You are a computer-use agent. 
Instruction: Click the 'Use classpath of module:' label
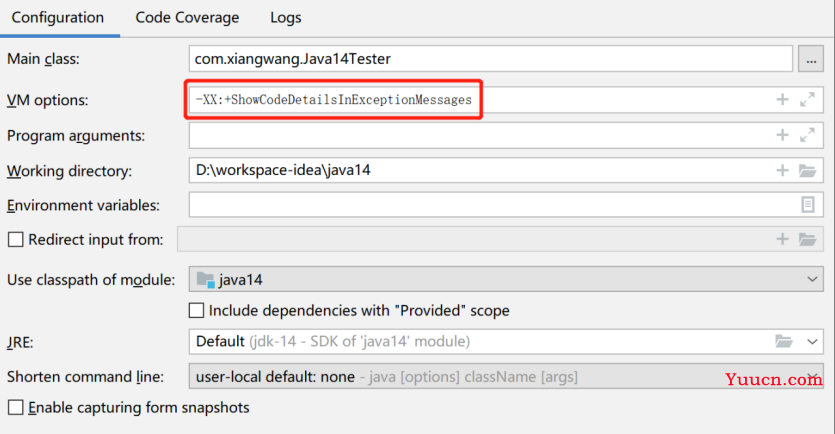coord(91,280)
